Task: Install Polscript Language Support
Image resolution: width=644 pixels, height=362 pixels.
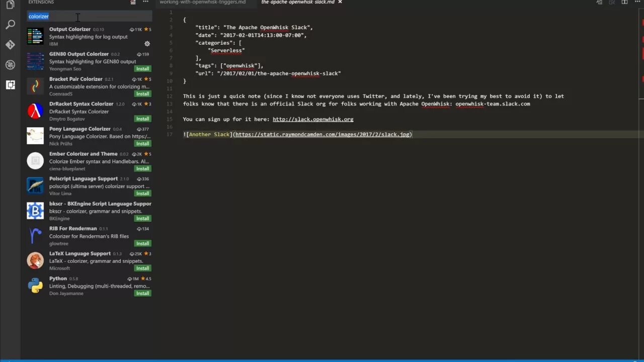Action: pyautogui.click(x=142, y=194)
